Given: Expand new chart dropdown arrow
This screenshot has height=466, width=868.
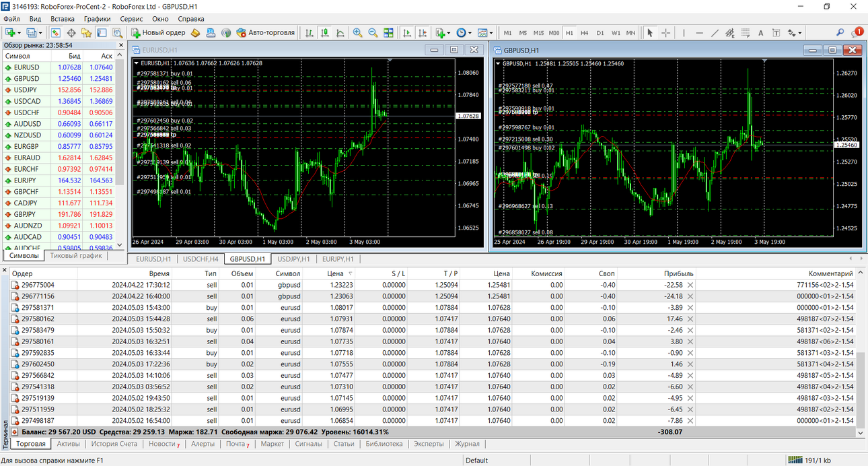Looking at the screenshot, I should pos(20,32).
